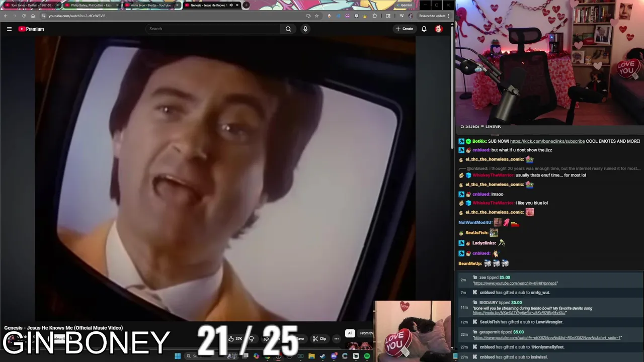Dislike the video with thumbs down
Screen dimensions: 644x362
click(x=252, y=339)
